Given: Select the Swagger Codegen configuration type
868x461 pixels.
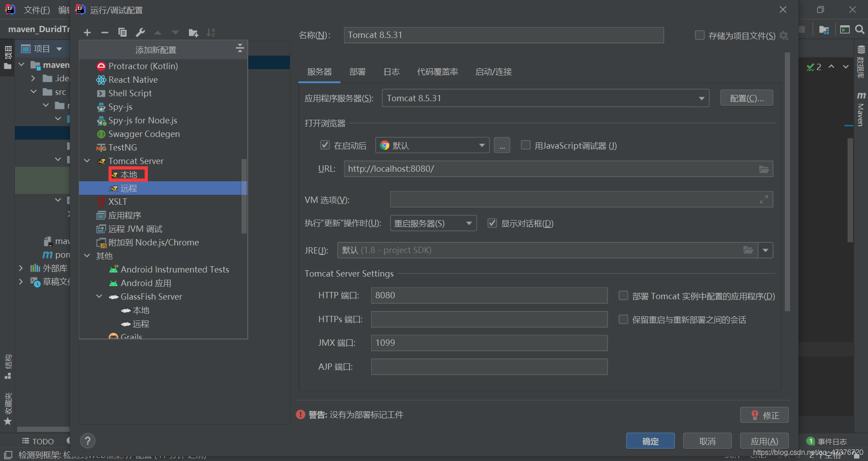Looking at the screenshot, I should [144, 134].
